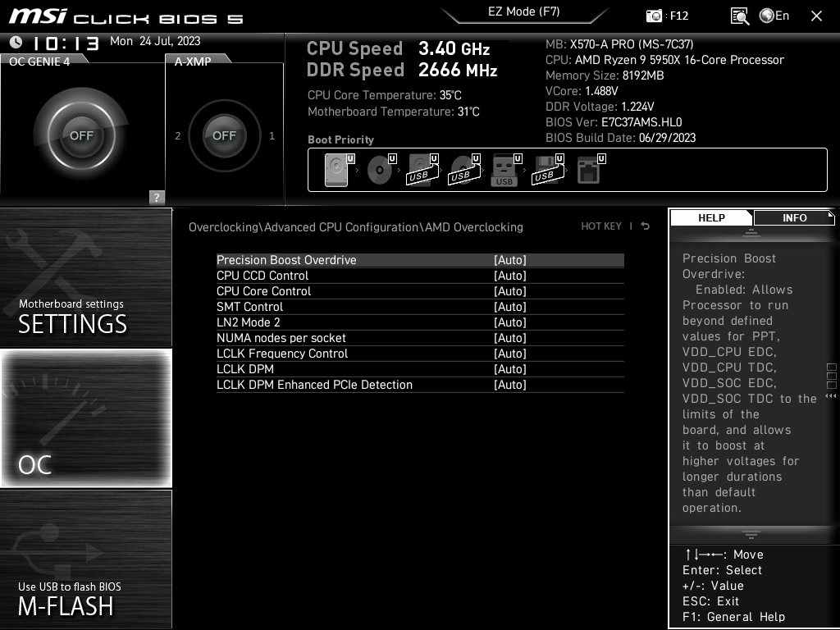This screenshot has height=630, width=840.
Task: Open the INFO tab in the right panel
Action: pyautogui.click(x=793, y=217)
